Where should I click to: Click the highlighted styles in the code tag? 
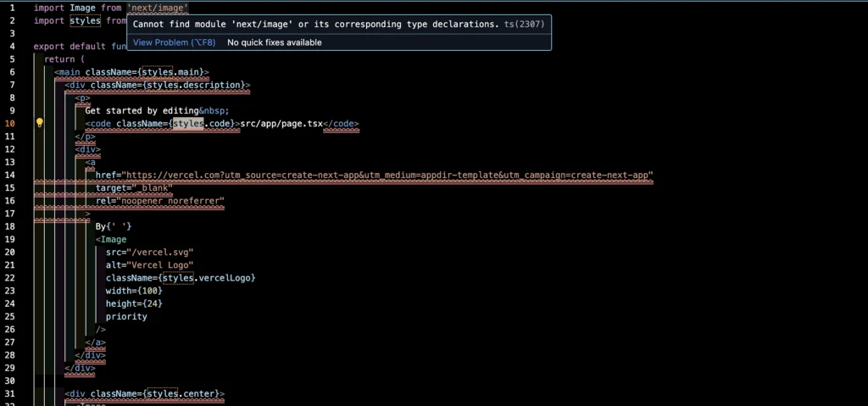188,123
